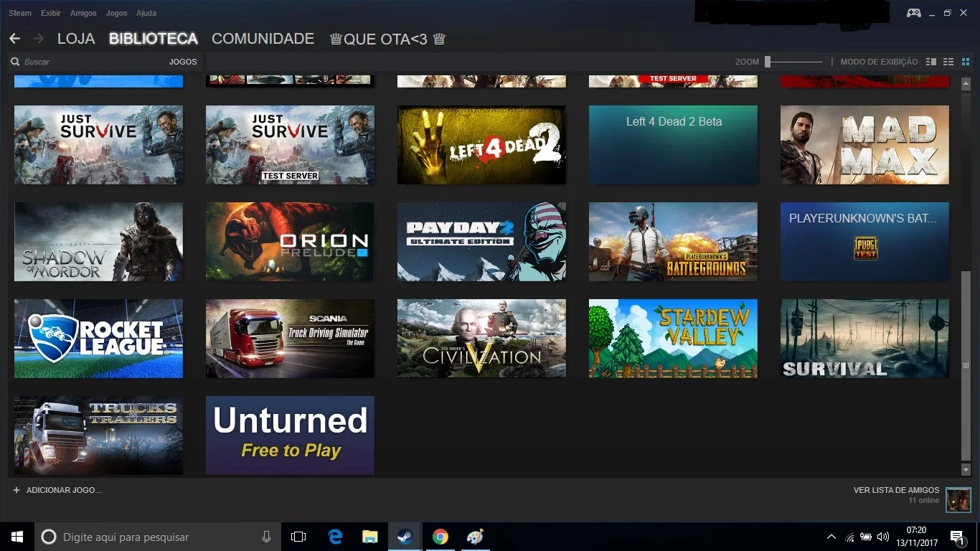
Task: Select Orion Prelude tile
Action: 290,242
